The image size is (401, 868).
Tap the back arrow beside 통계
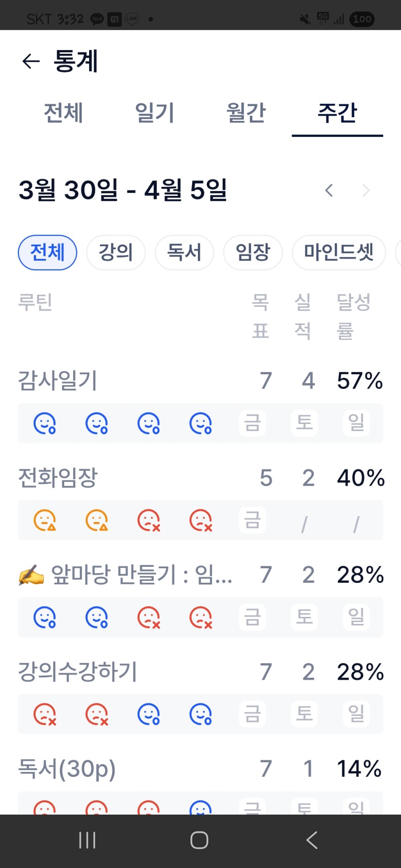click(x=31, y=61)
